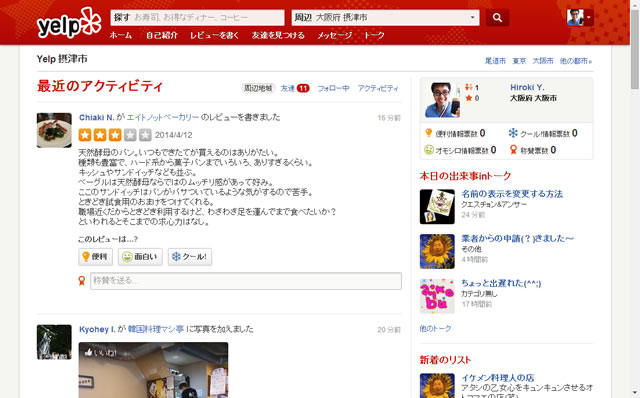Click the 便利情報票数 lightbulb icon
Image resolution: width=640 pixels, height=398 pixels.
tap(429, 133)
